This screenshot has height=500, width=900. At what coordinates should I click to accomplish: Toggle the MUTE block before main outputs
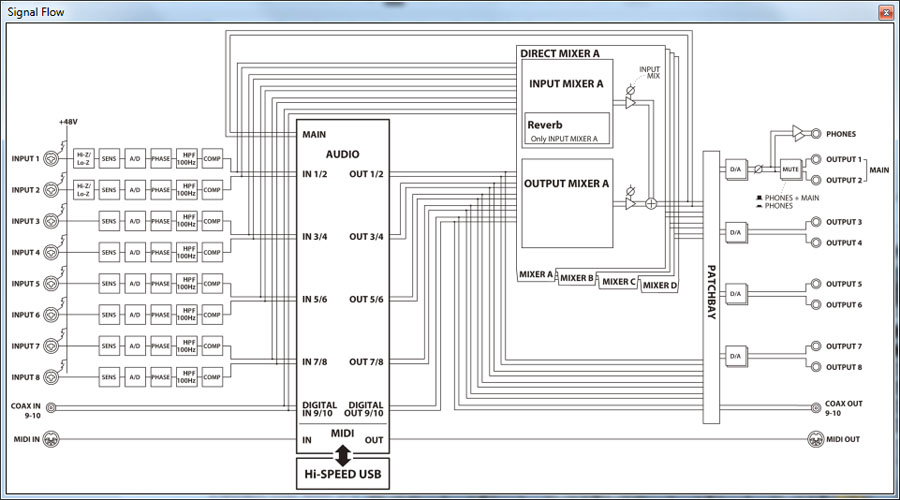791,170
